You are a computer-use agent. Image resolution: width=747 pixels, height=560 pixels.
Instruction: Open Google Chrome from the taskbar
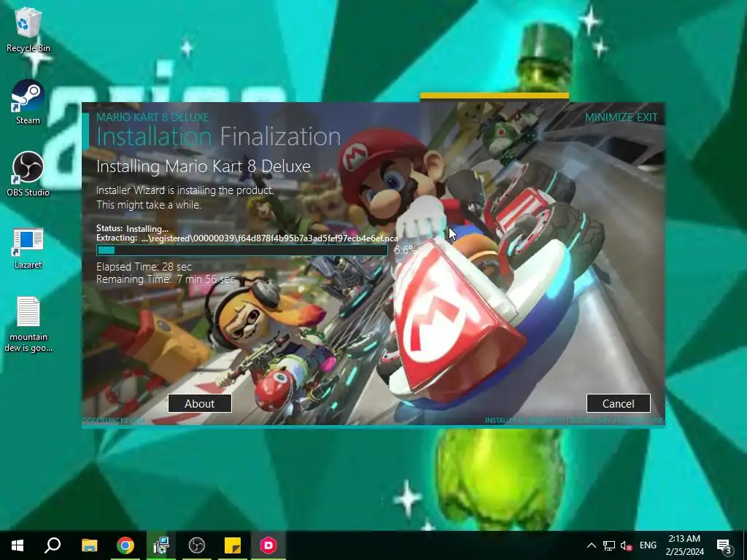(x=125, y=545)
